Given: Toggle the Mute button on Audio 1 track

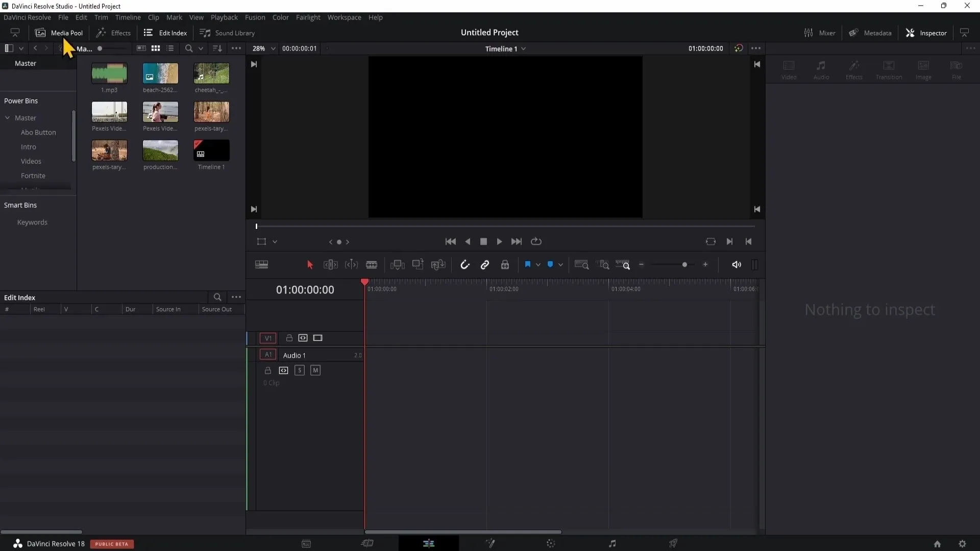Looking at the screenshot, I should click(x=315, y=370).
